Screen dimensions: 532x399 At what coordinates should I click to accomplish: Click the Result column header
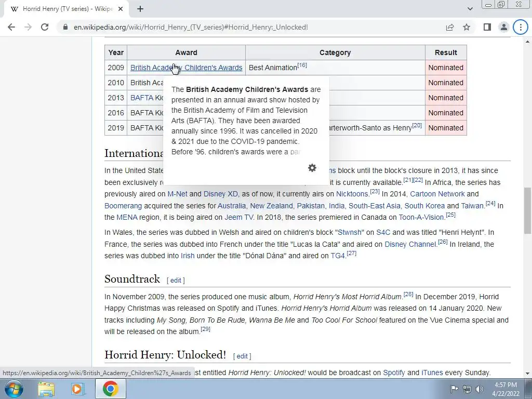coord(446,52)
